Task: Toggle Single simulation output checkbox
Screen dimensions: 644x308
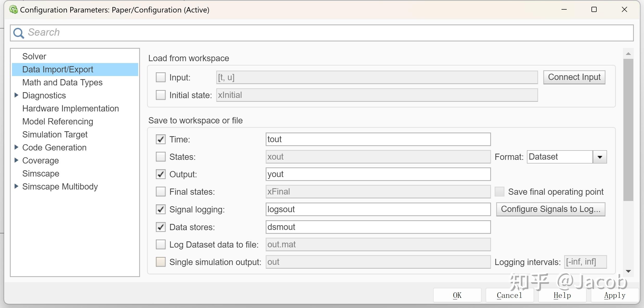Action: pyautogui.click(x=161, y=262)
